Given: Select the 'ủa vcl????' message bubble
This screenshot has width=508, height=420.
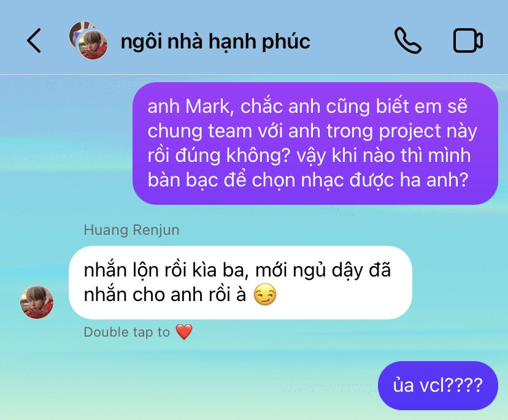Looking at the screenshot, I should pos(437,385).
